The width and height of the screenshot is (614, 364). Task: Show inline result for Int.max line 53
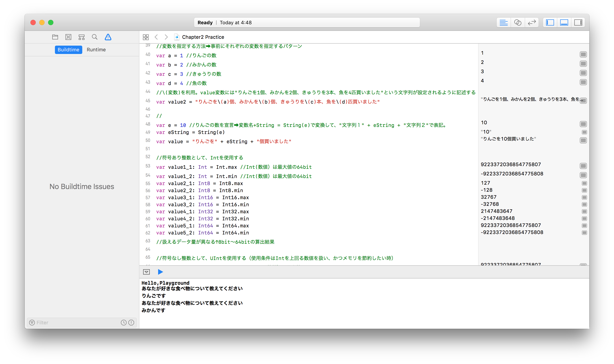[583, 166]
